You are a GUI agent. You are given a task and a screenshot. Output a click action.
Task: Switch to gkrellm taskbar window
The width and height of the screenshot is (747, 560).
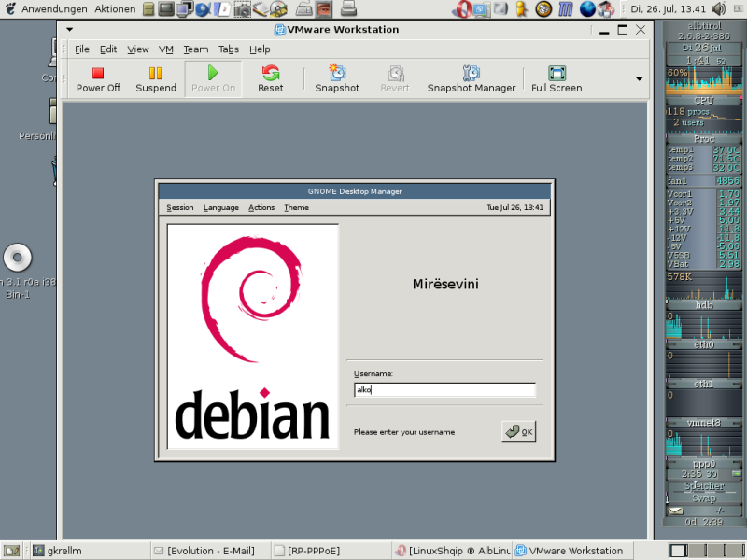91,551
